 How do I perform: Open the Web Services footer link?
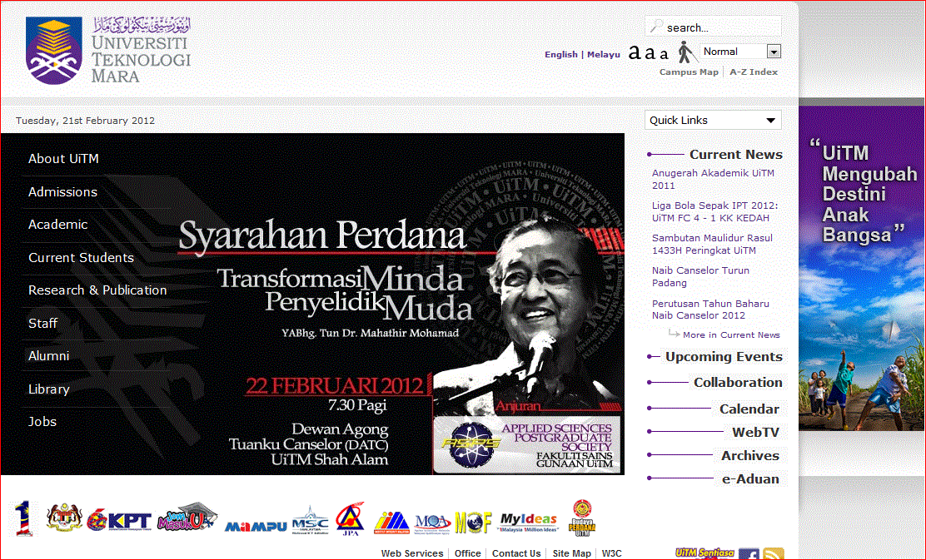411,553
